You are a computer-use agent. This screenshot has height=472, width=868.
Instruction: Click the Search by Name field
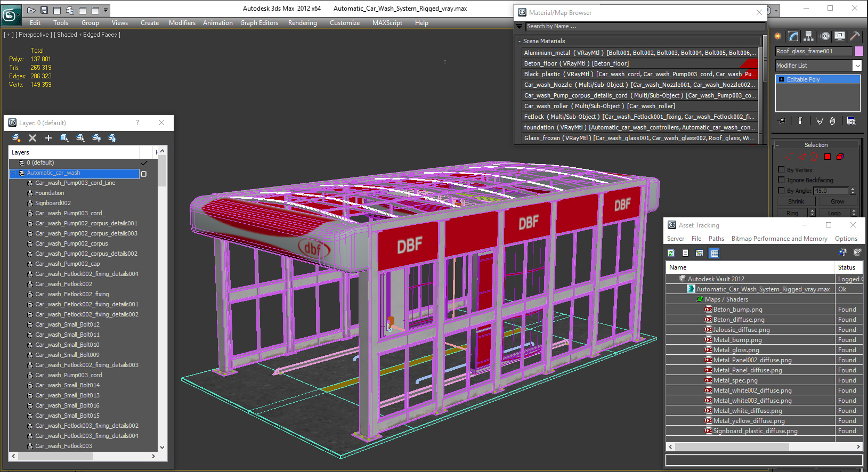coord(645,26)
